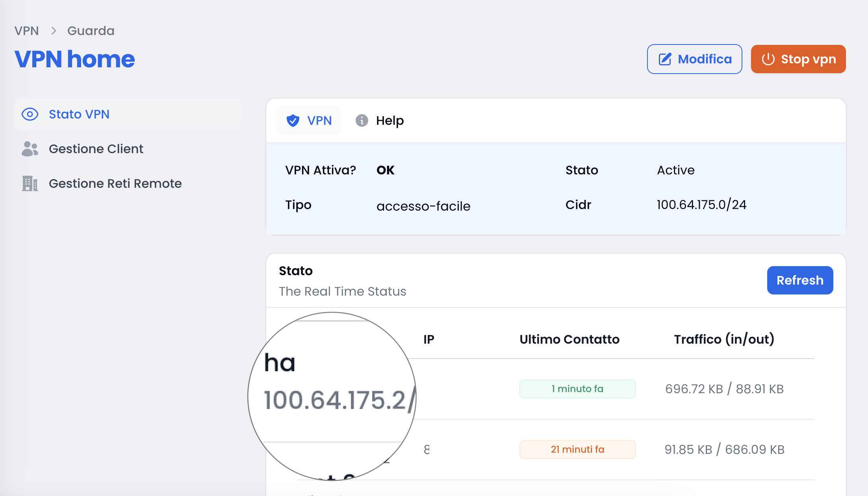Click the power icon in Stop vpn
The image size is (868, 496).
click(768, 59)
